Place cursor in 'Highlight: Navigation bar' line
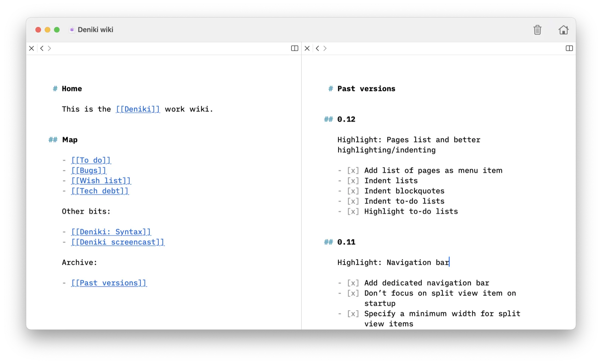The width and height of the screenshot is (602, 364). pyautogui.click(x=393, y=262)
